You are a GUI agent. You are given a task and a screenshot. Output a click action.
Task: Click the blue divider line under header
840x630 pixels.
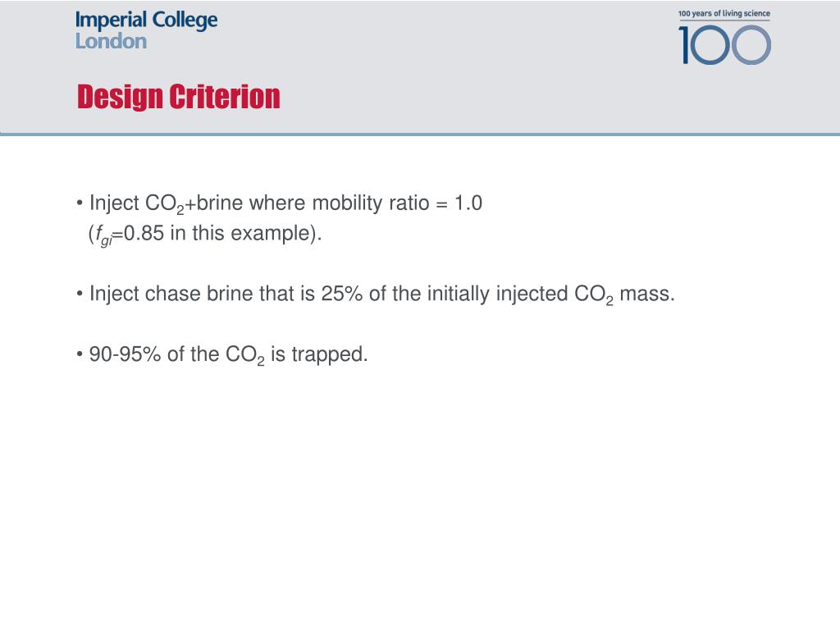pos(420,135)
